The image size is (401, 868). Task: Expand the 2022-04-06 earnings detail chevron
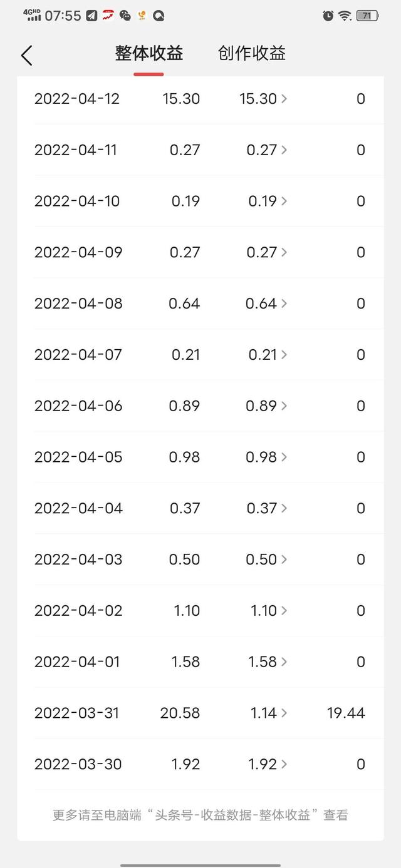(284, 406)
